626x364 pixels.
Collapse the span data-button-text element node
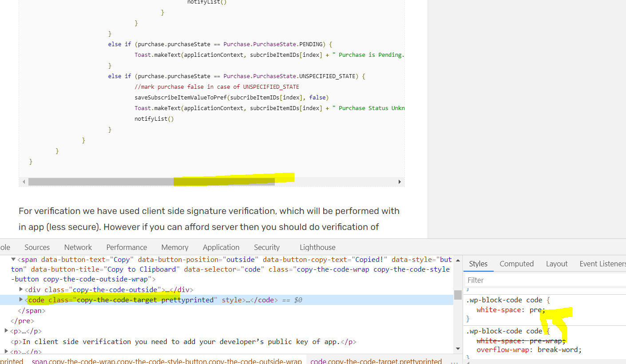pos(13,259)
